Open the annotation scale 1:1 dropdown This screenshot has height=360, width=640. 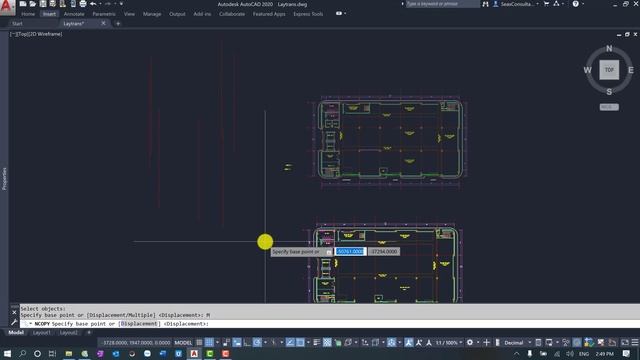coord(449,342)
